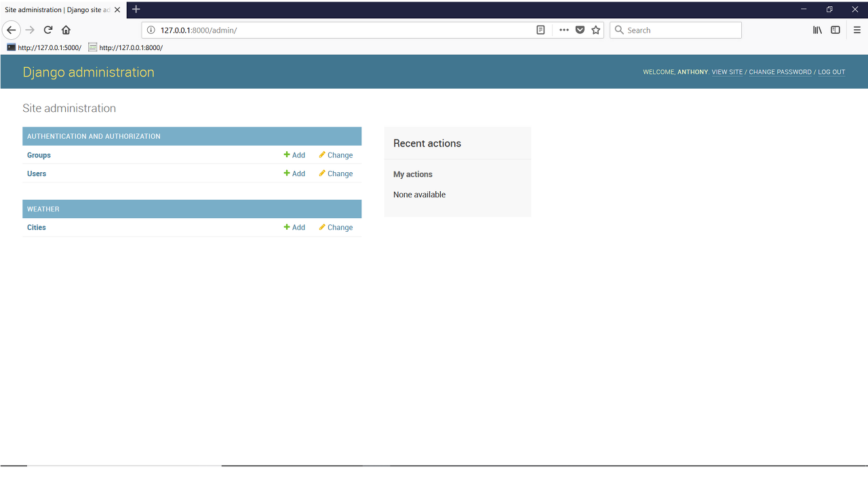Click LOG OUT link
The width and height of the screenshot is (868, 488).
pos(831,72)
